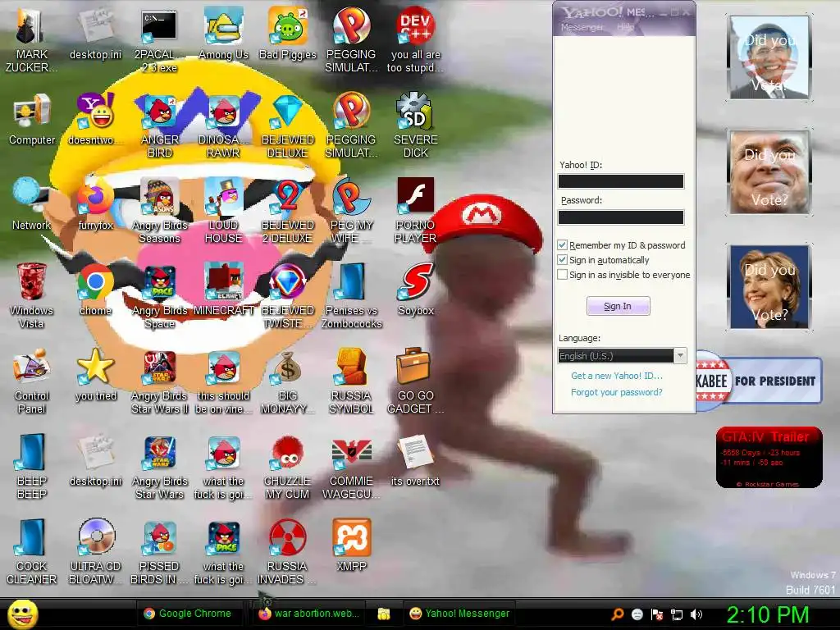Click the 'FOR PRESIDENT' campaign banner gadget
Viewport: 840px width, 630px height.
[x=759, y=381]
